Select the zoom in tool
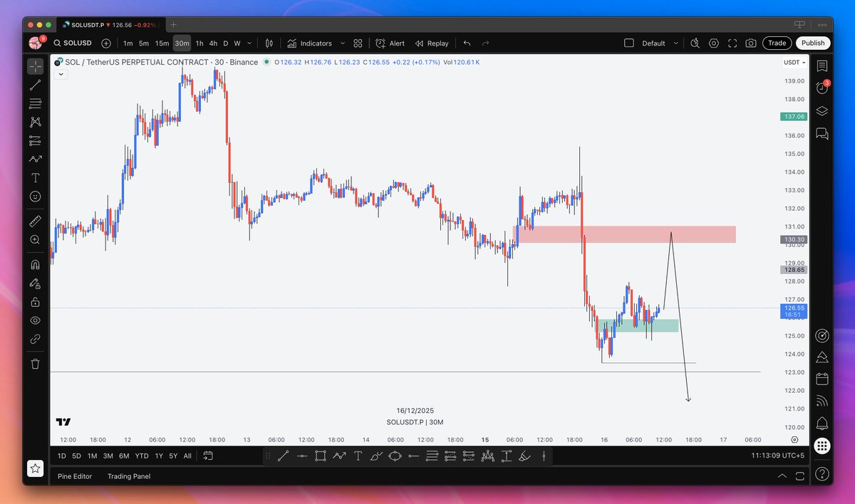Screen dimensions: 855x504 pyautogui.click(x=36, y=240)
